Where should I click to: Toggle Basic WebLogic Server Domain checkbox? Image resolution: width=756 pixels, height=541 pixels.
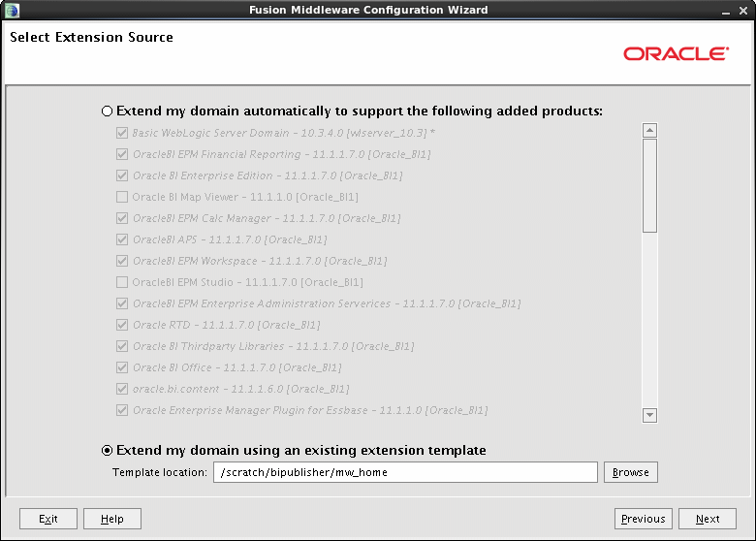tap(122, 133)
